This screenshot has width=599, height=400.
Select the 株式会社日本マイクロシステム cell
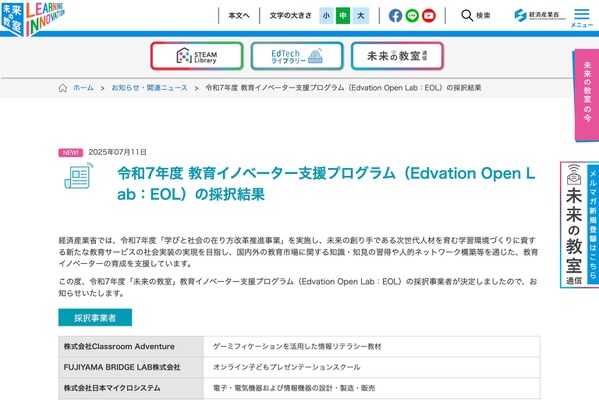click(x=131, y=388)
